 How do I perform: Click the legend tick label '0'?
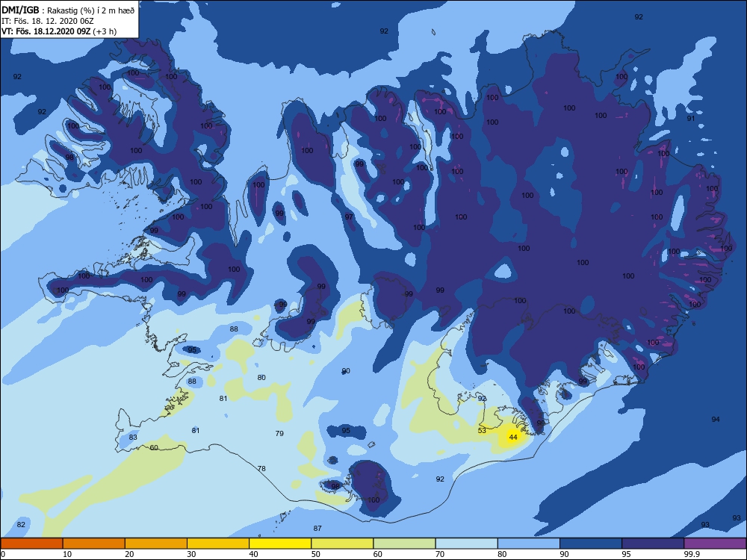tap(3, 554)
